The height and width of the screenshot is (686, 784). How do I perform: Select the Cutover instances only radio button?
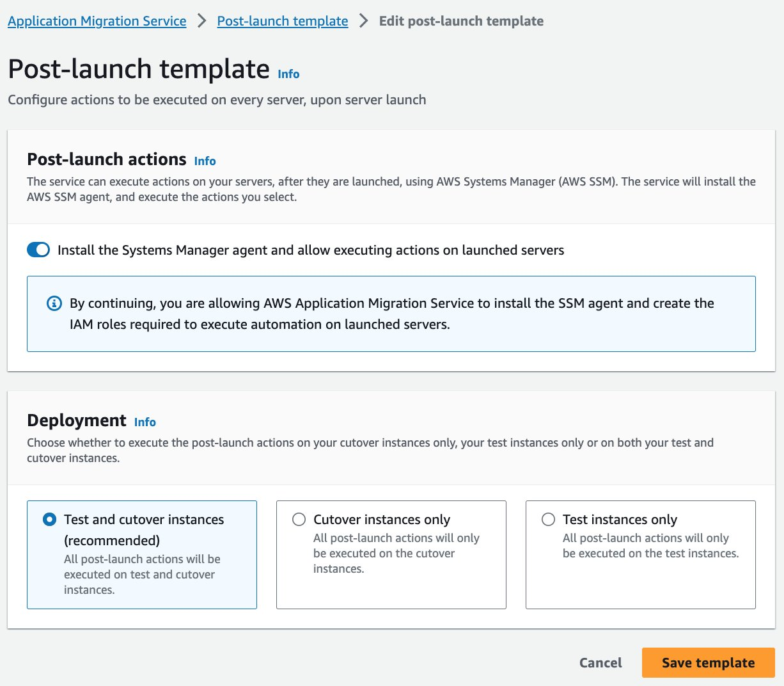tap(299, 520)
